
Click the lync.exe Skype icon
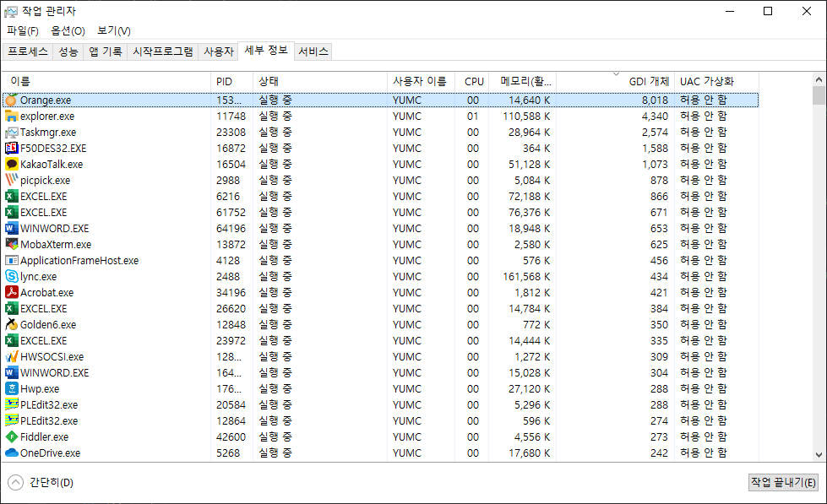(11, 277)
